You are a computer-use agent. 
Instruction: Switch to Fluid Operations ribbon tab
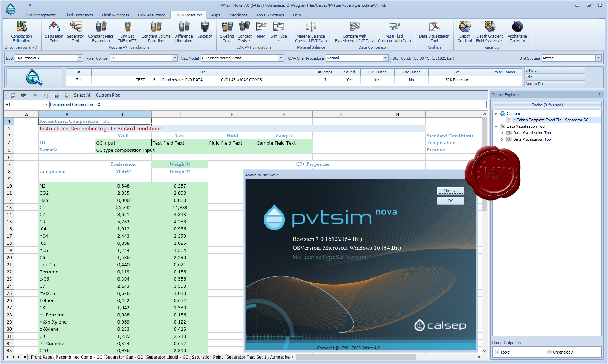pos(79,15)
